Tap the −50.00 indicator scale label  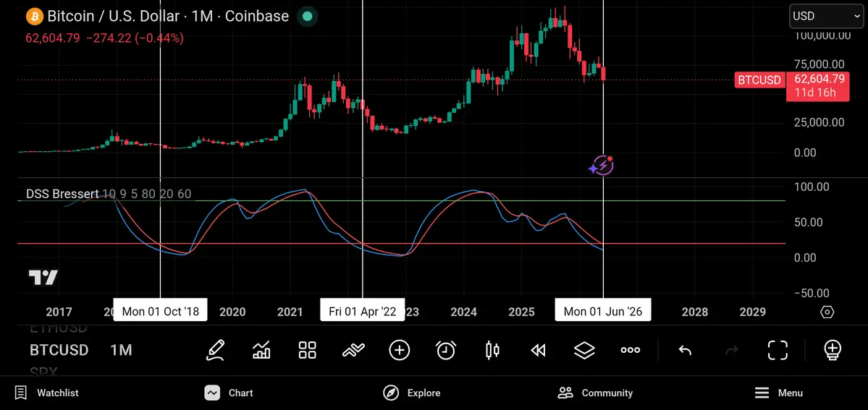(812, 294)
